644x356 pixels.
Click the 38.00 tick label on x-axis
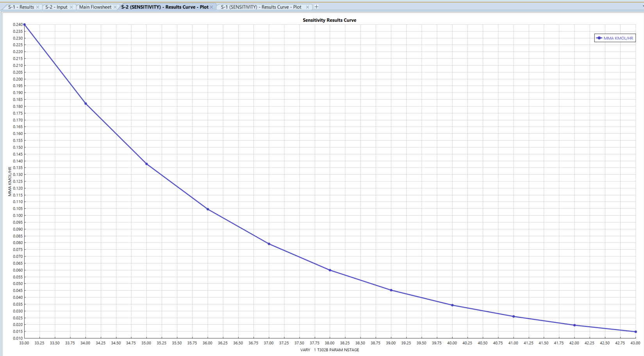pyautogui.click(x=330, y=343)
